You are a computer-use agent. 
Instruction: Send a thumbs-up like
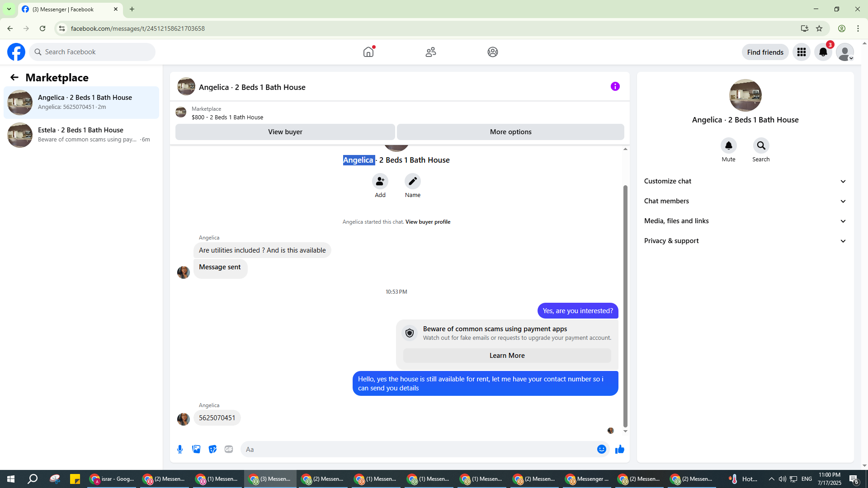point(620,449)
